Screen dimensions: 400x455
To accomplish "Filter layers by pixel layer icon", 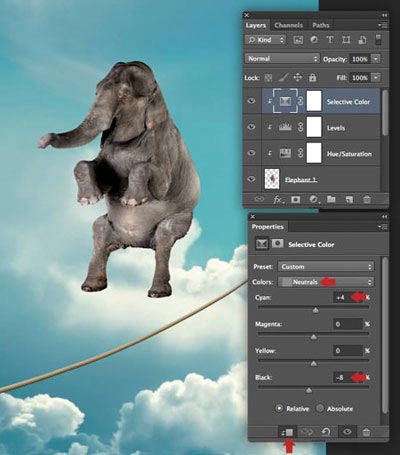I will pos(298,40).
